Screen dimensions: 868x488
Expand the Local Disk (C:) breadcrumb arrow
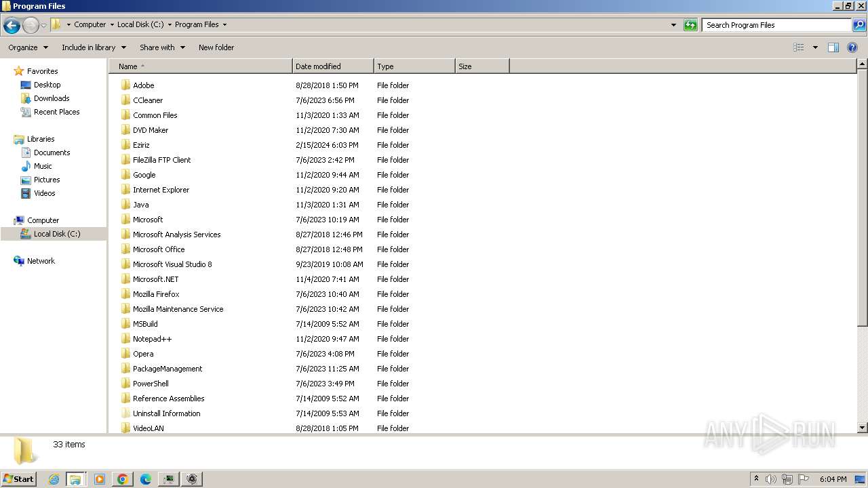170,25
